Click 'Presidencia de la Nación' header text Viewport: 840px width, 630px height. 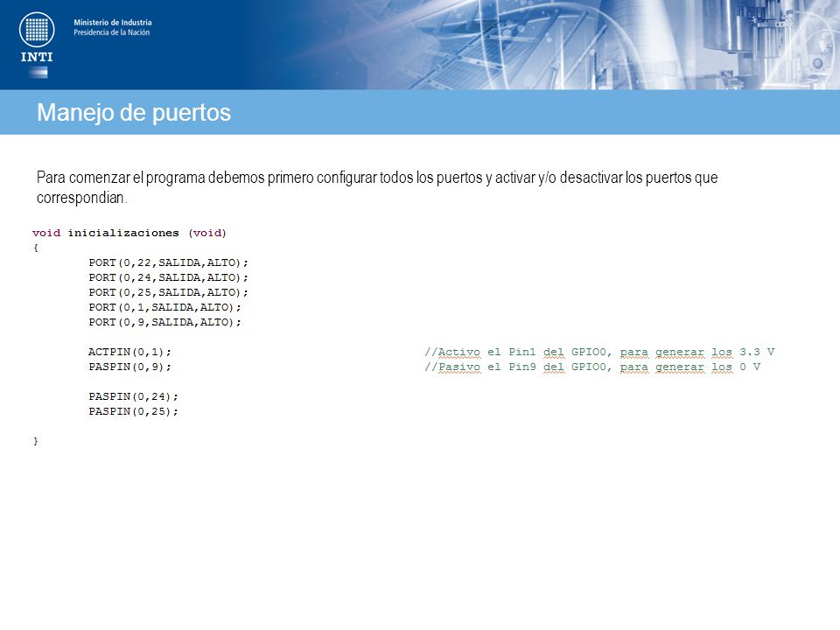[111, 32]
